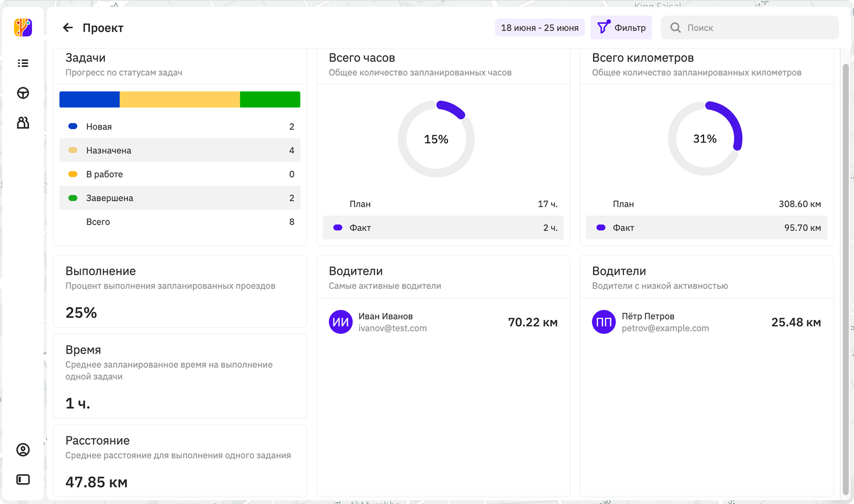
Task: Focus the Поиск search field
Action: (x=750, y=28)
